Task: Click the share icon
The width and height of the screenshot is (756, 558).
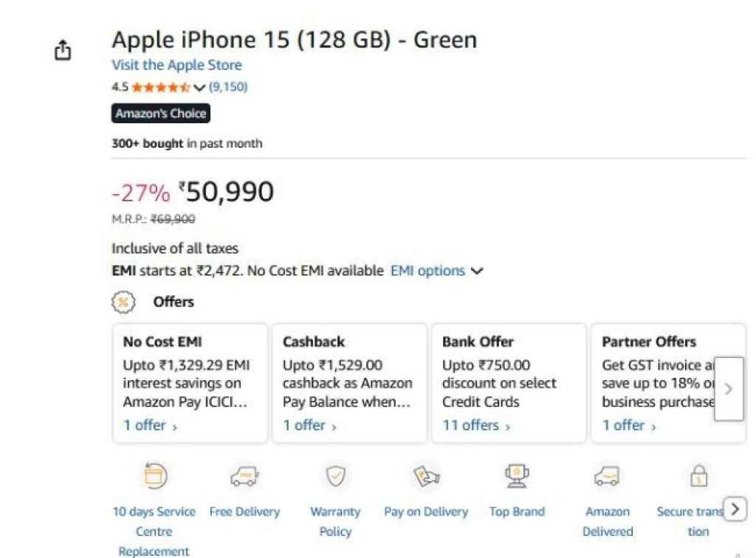Action: [x=63, y=49]
